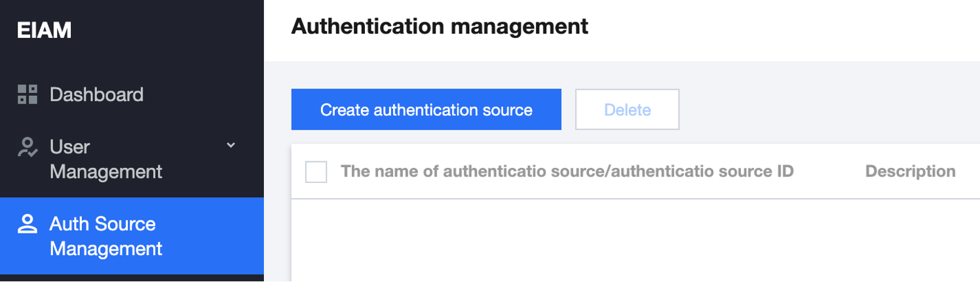This screenshot has width=980, height=282.
Task: Open the User Management sidebar label
Action: (106, 159)
